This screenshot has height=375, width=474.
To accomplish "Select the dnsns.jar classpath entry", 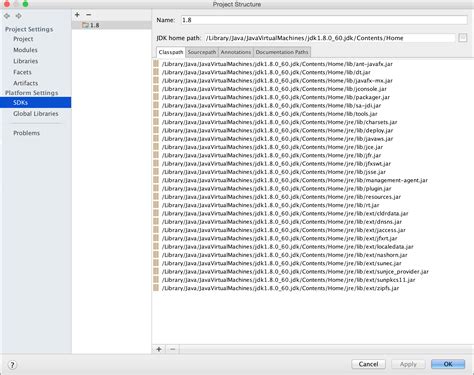I will pos(282,222).
